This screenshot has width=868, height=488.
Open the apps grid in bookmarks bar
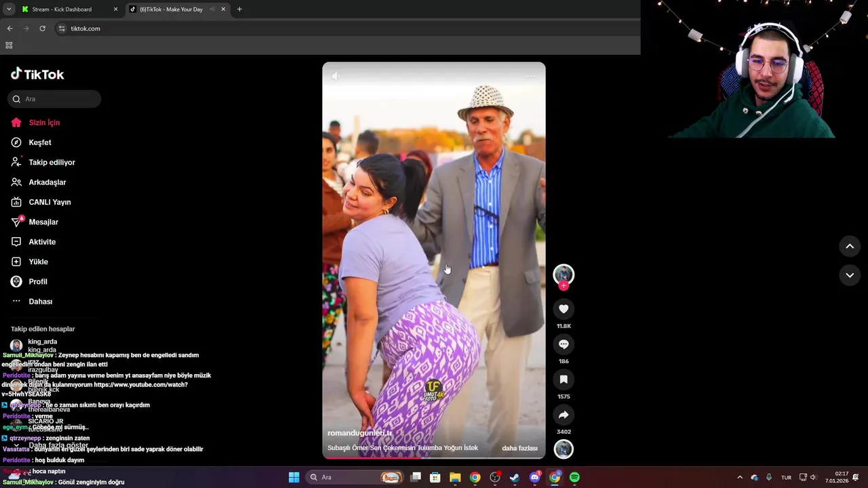(9, 45)
